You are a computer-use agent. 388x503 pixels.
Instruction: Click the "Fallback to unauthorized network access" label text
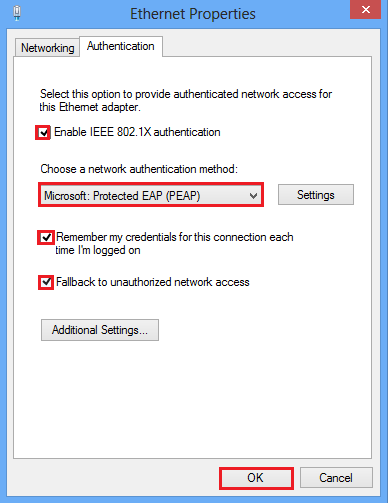click(x=153, y=282)
